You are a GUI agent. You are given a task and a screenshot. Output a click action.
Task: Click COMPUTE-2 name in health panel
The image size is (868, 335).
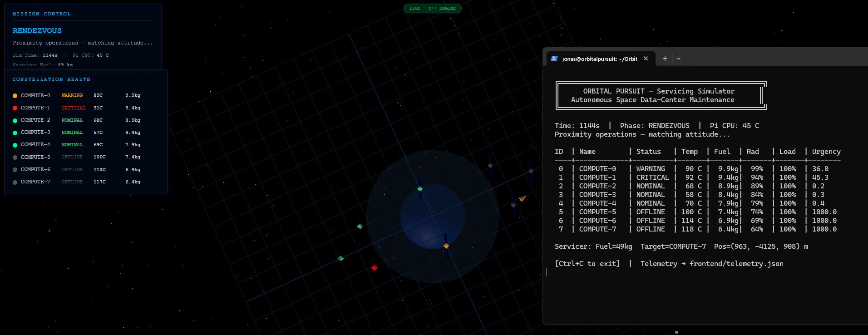point(35,120)
